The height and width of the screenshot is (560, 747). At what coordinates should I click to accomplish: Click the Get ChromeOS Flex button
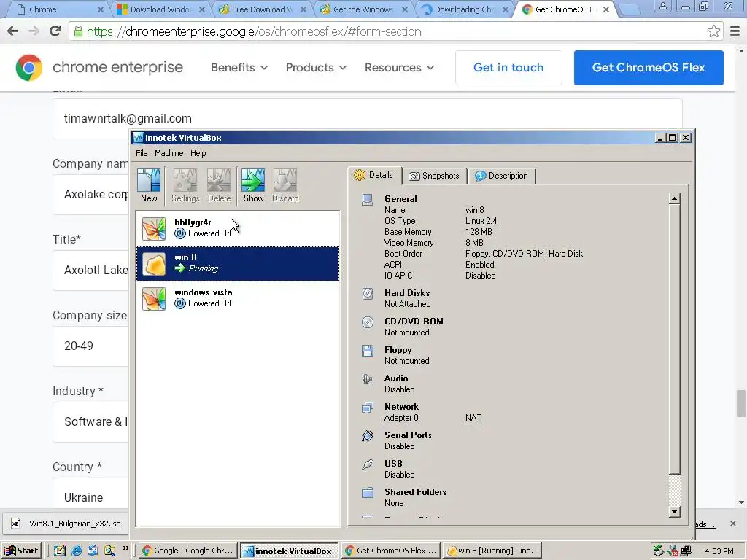(x=649, y=68)
